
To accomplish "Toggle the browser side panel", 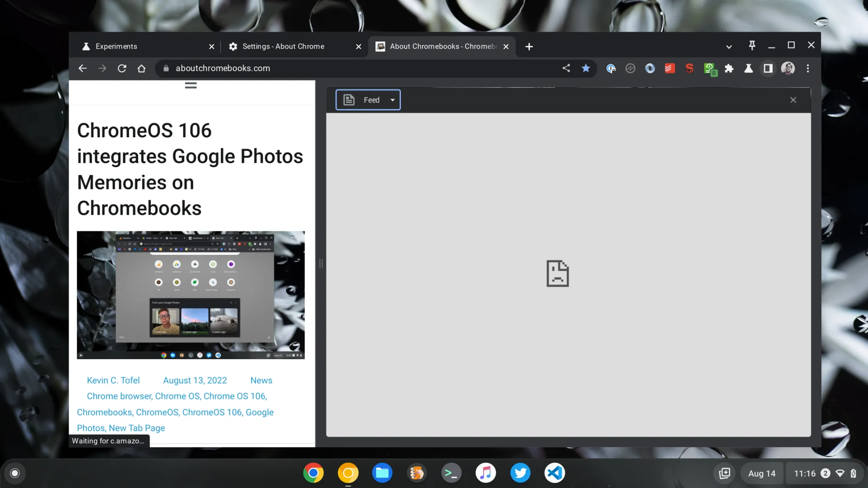I will [768, 68].
